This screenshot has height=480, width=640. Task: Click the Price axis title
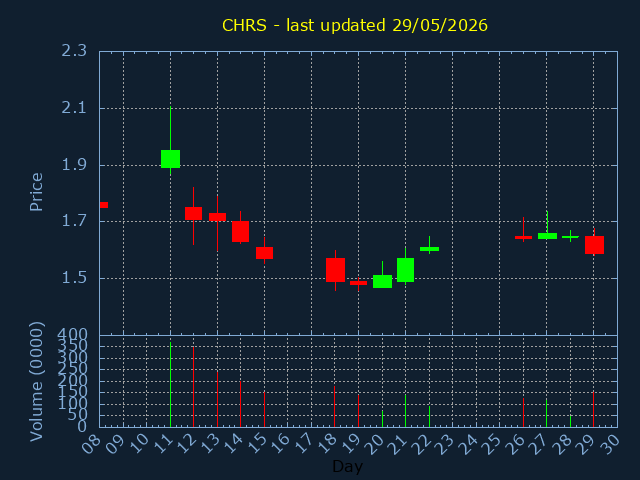point(36,192)
